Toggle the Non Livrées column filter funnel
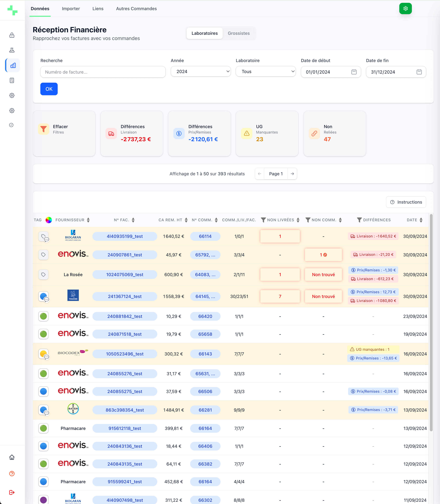 click(x=263, y=220)
